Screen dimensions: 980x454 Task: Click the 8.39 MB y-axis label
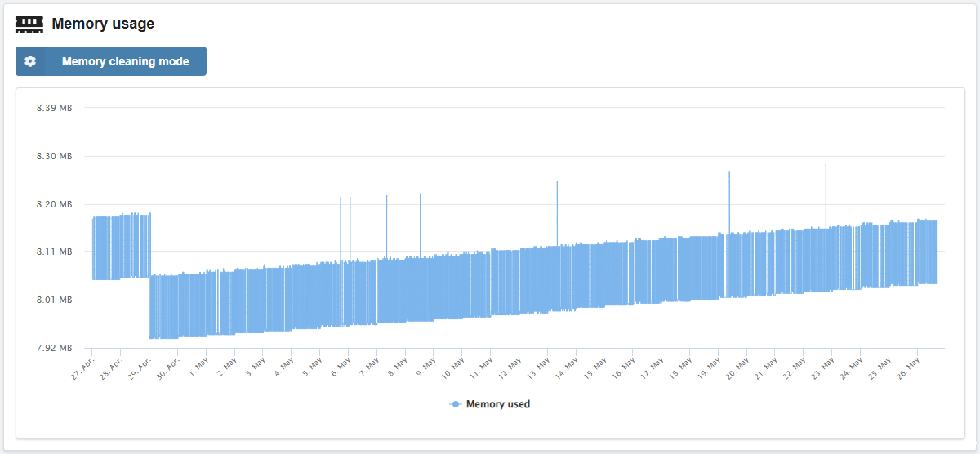[x=54, y=108]
